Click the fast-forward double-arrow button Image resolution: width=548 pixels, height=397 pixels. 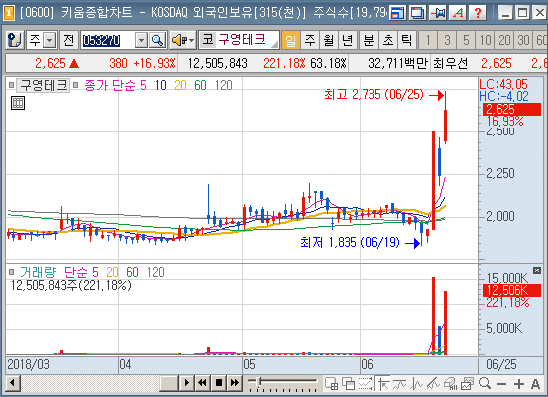click(235, 383)
